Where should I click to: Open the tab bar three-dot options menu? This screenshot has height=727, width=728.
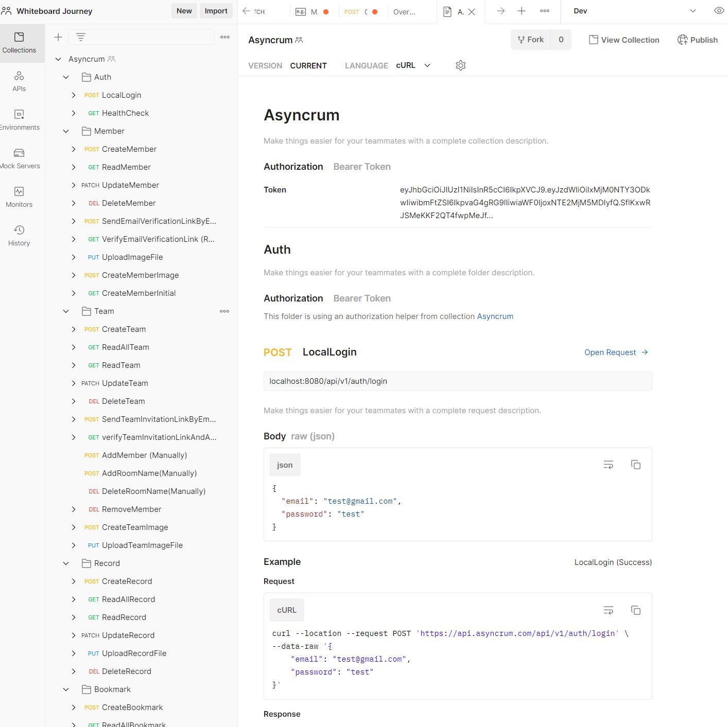pos(545,11)
